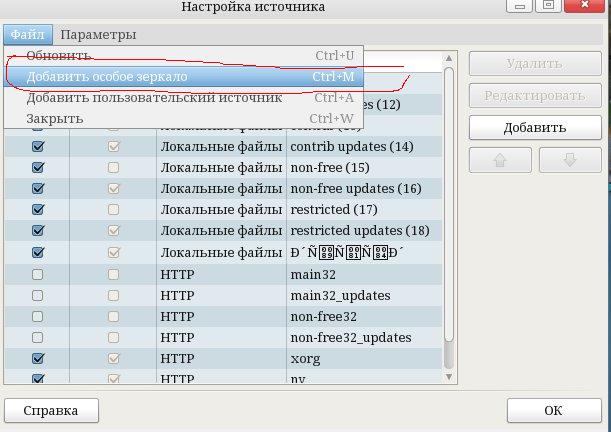Confirm with the ОК button

pyautogui.click(x=554, y=410)
